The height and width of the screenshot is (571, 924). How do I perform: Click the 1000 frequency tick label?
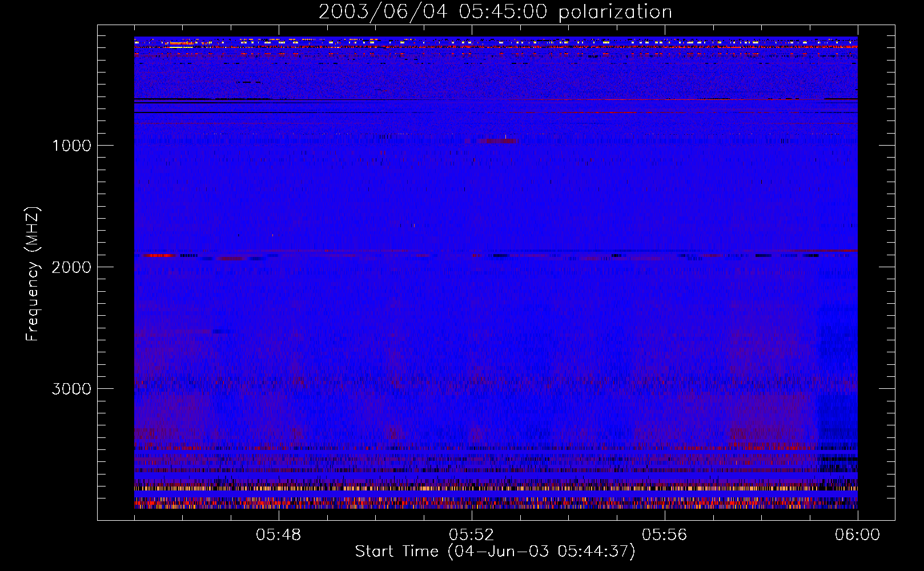(71, 146)
